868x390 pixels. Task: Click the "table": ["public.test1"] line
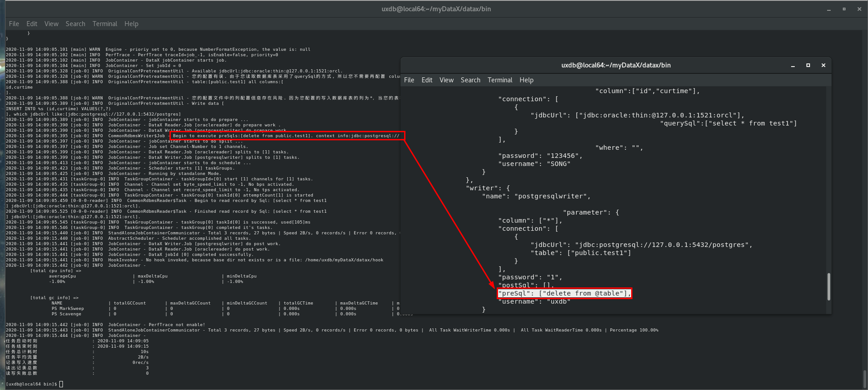[581, 253]
